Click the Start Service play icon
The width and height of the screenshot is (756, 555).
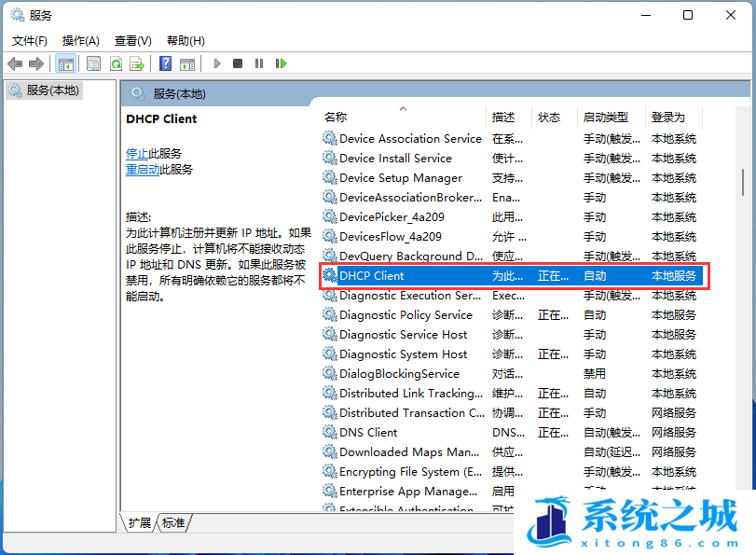[x=216, y=63]
